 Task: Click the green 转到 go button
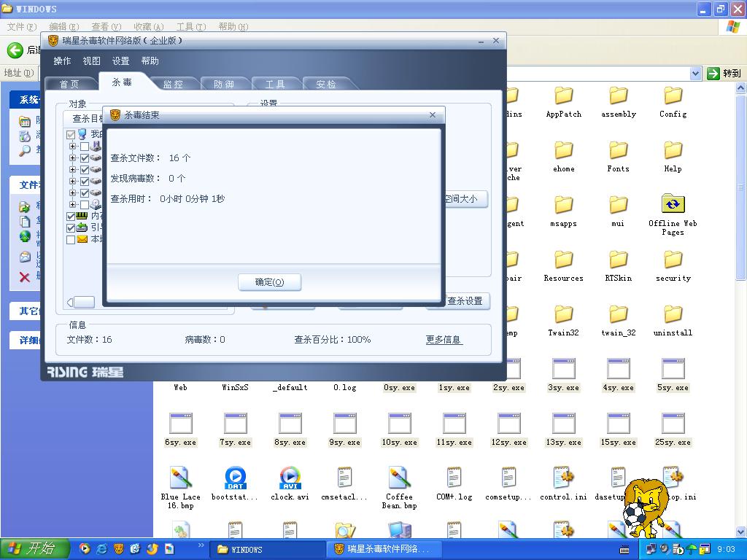tap(724, 74)
